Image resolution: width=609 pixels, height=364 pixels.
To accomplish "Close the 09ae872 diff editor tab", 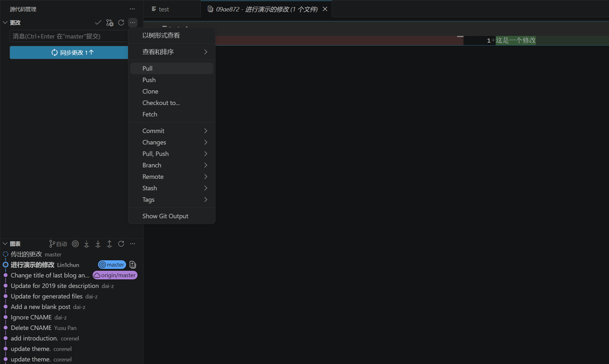I will 325,9.
